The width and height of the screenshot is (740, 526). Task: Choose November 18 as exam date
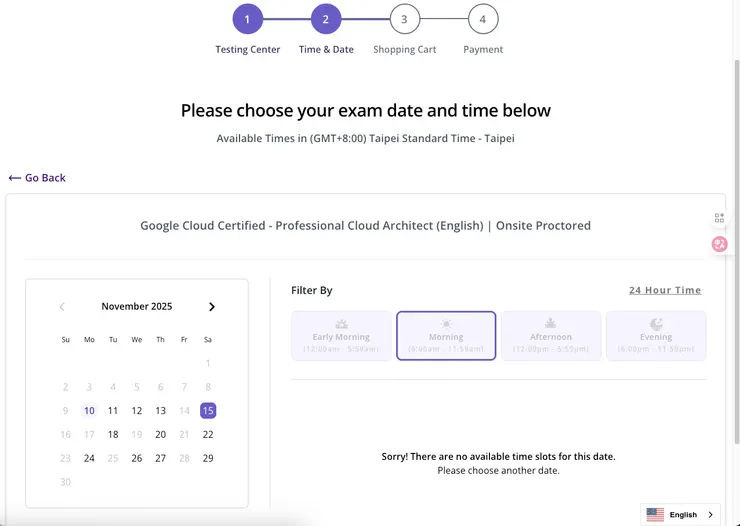tap(113, 434)
